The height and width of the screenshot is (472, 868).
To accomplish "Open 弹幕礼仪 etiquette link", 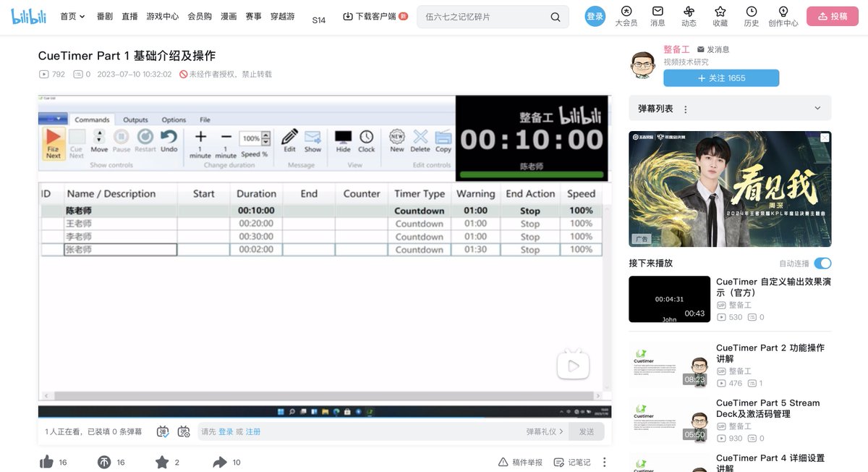I will pyautogui.click(x=545, y=431).
